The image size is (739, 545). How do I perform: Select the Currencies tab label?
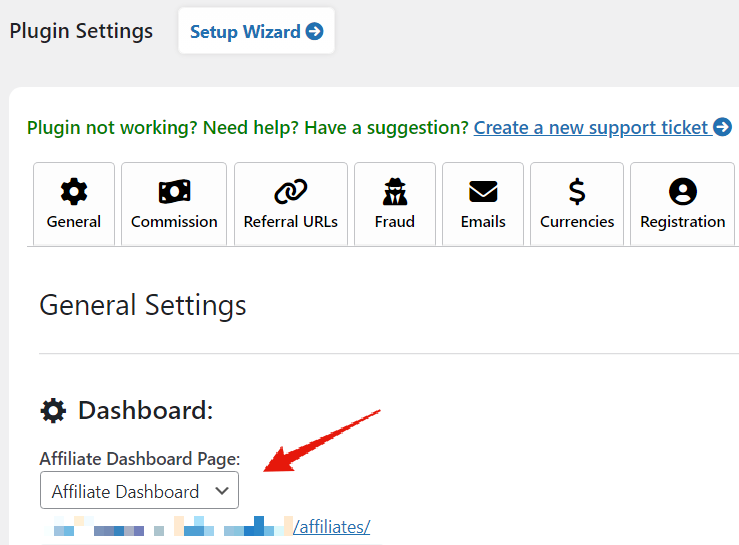[577, 222]
